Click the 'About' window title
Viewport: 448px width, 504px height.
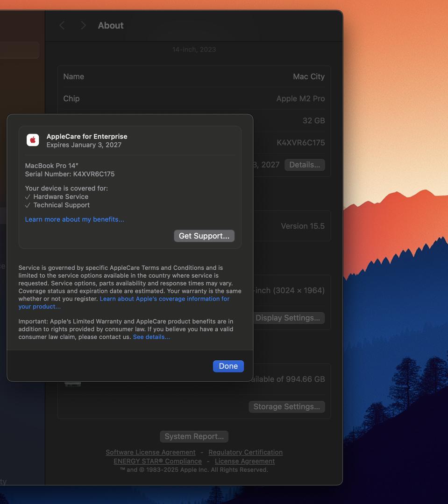(111, 25)
